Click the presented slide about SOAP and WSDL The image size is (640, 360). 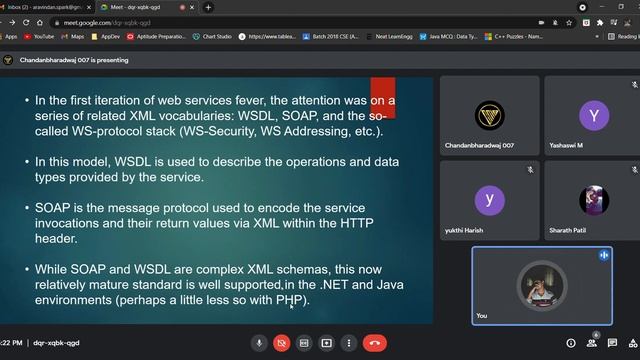point(216,200)
